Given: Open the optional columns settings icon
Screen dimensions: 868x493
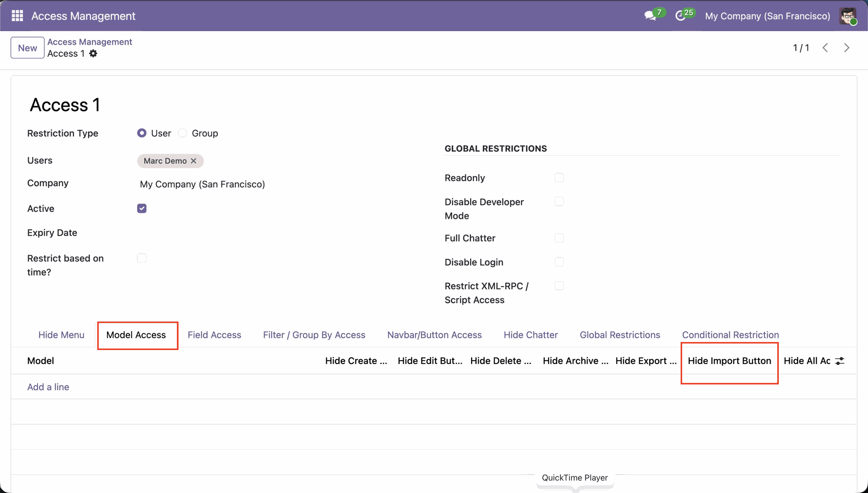Looking at the screenshot, I should click(x=840, y=361).
